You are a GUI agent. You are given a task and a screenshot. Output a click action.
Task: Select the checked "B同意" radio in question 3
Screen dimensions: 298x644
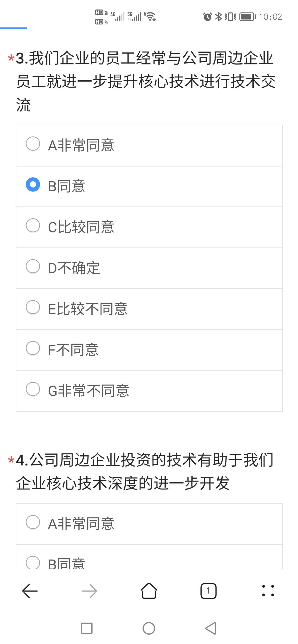[33, 185]
